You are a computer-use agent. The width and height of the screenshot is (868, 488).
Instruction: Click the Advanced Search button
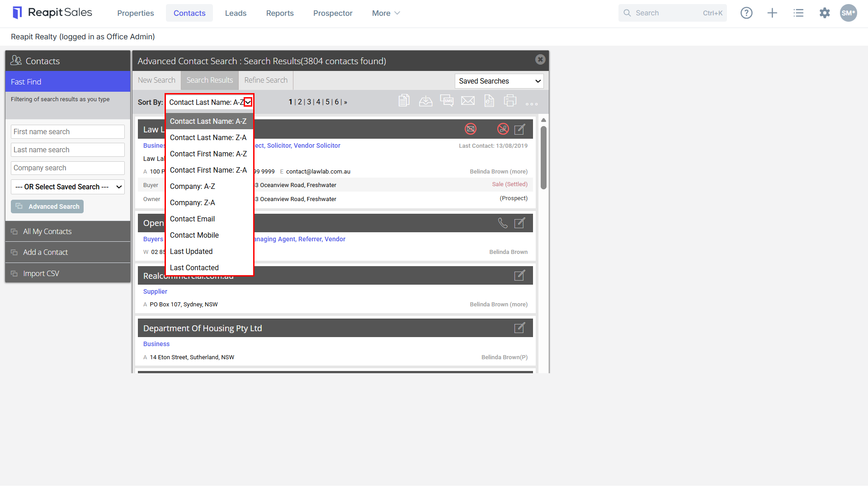point(47,206)
